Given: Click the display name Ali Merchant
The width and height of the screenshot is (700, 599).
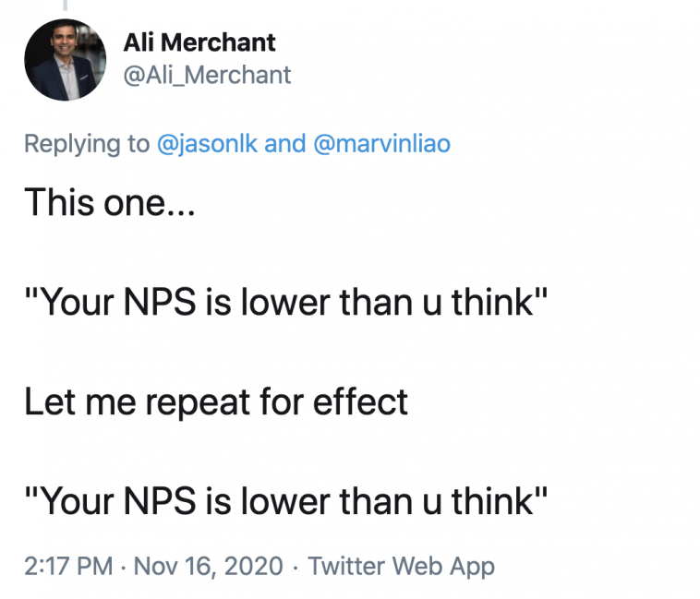Looking at the screenshot, I should [199, 42].
